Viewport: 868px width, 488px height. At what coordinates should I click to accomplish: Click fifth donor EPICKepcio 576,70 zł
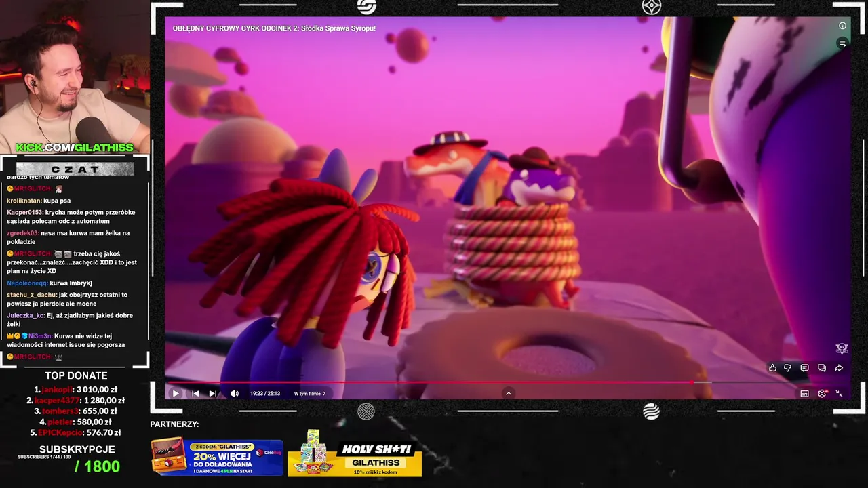[x=76, y=432]
